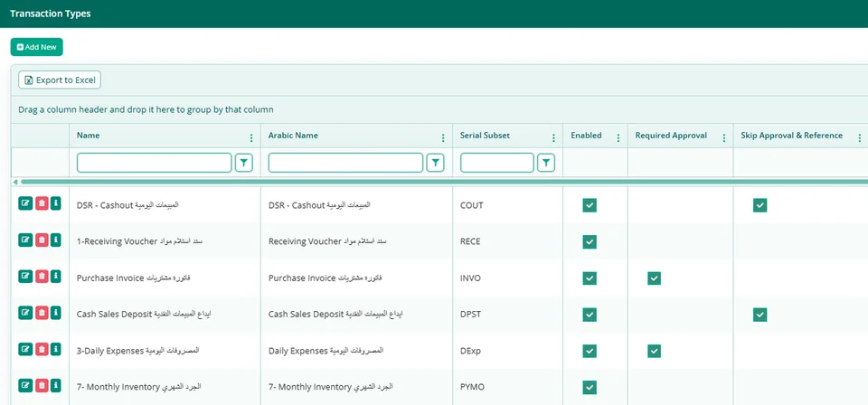Sort by the Enabled column header

tap(586, 135)
